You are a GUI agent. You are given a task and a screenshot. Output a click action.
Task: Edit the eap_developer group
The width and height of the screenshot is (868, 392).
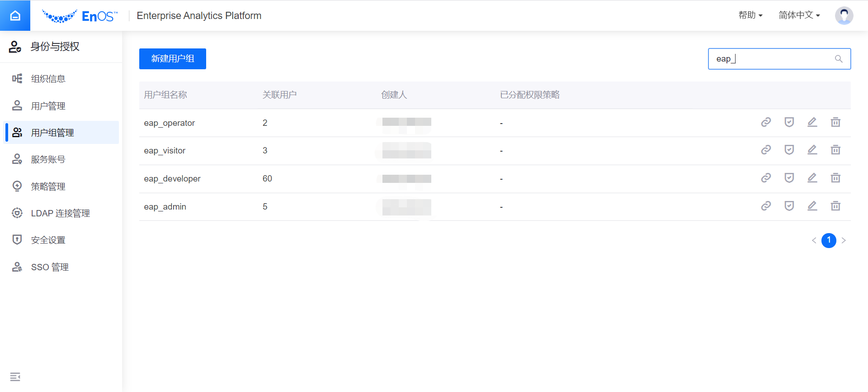pyautogui.click(x=812, y=178)
